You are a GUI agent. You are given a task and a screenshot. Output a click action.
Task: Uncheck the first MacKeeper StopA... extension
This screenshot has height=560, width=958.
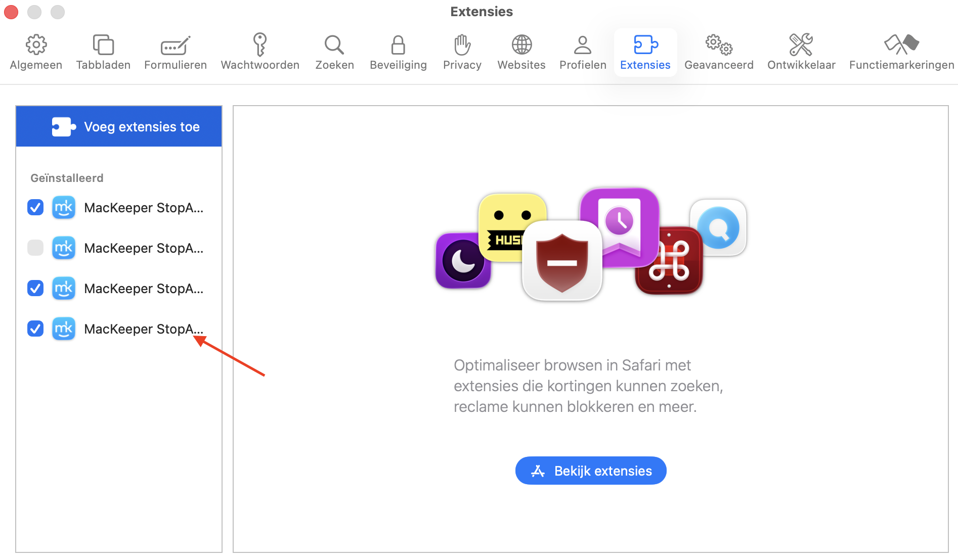coord(35,207)
